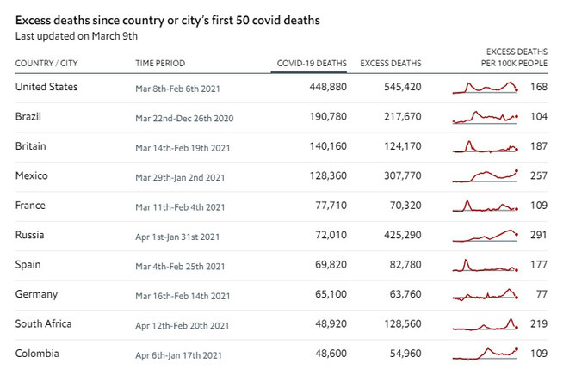
Task: Click the Russia excess deaths sparkline
Action: 486,235
